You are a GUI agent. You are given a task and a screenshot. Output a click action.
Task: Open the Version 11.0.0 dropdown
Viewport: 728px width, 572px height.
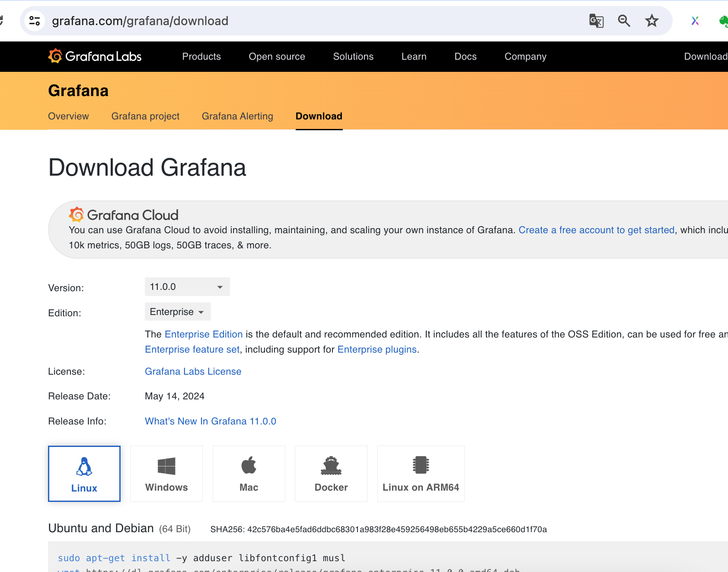187,287
